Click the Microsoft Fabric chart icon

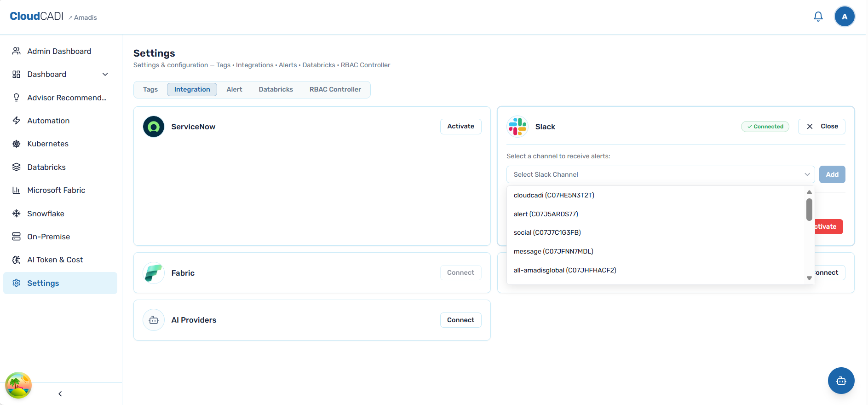tap(17, 190)
